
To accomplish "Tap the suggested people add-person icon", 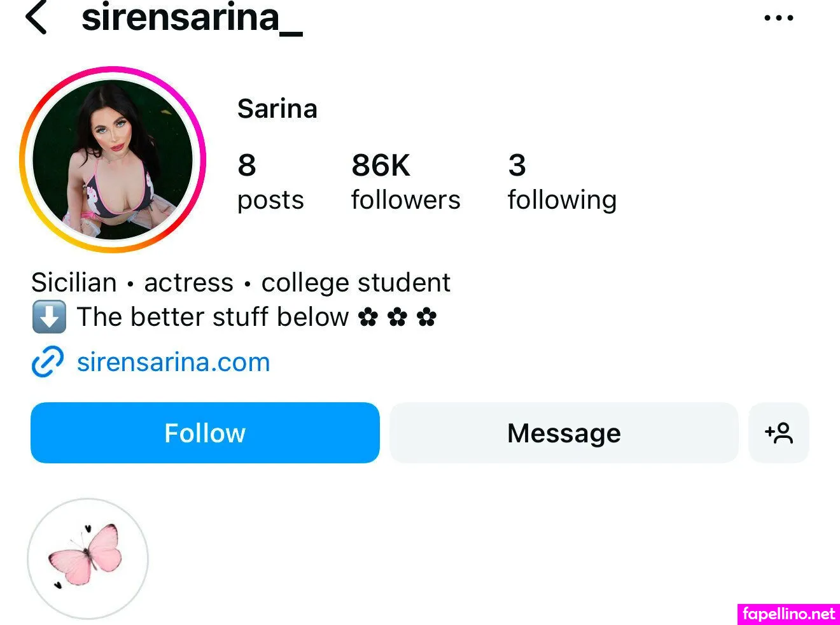I will pos(778,433).
